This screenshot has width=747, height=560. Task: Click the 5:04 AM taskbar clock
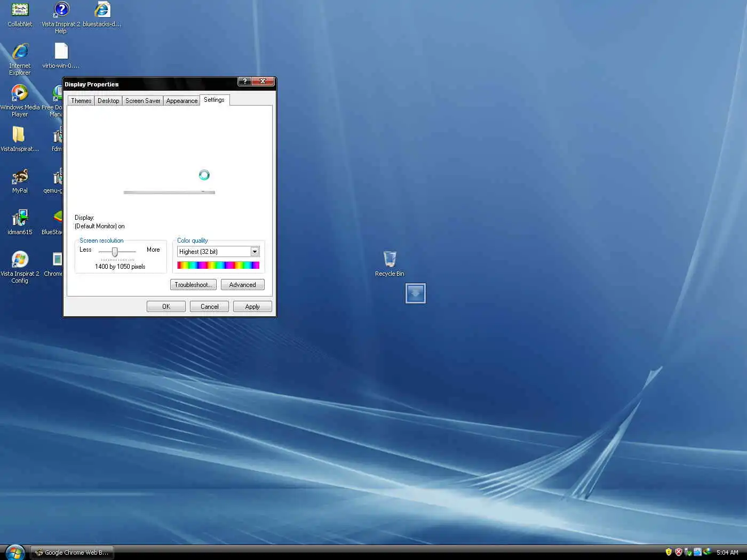[727, 553]
